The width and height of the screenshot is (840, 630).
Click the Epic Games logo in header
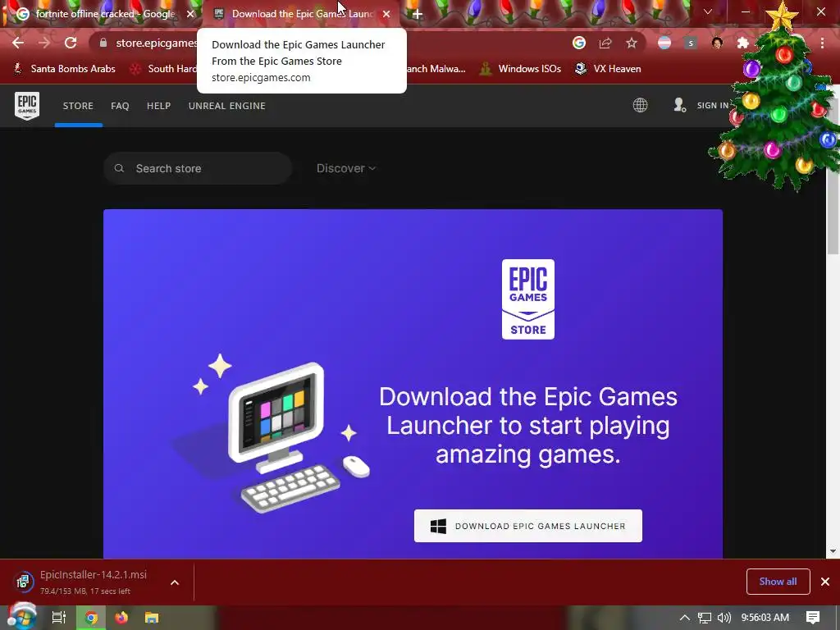pyautogui.click(x=27, y=106)
